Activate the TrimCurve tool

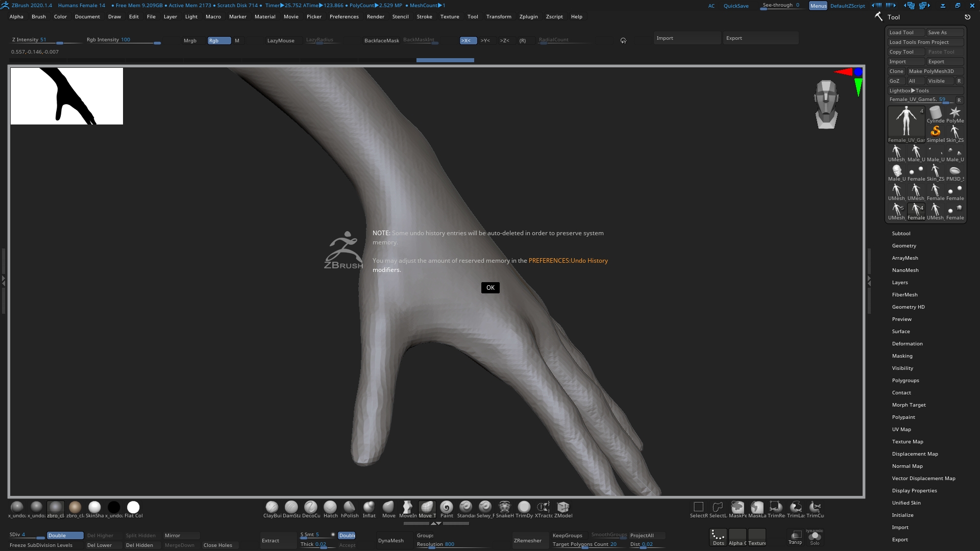(815, 507)
